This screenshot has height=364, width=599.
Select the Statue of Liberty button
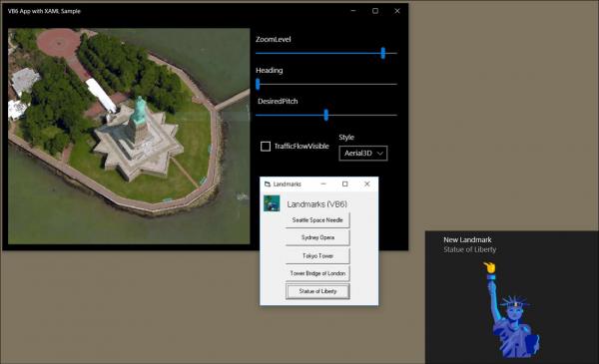317,291
